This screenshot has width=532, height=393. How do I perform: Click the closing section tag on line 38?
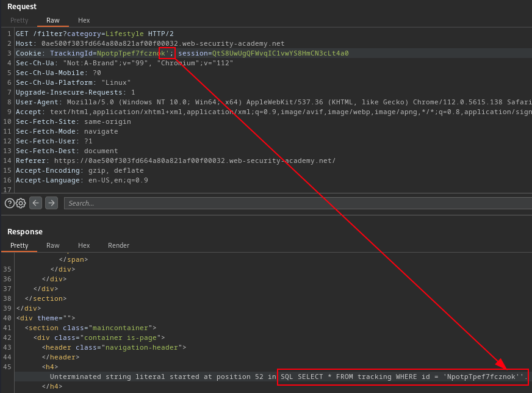pyautogui.click(x=46, y=298)
